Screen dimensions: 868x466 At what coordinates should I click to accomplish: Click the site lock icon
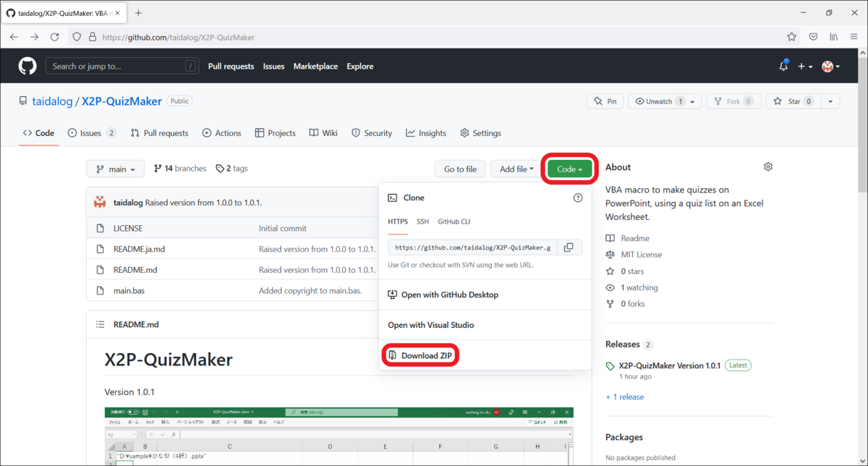[x=93, y=37]
